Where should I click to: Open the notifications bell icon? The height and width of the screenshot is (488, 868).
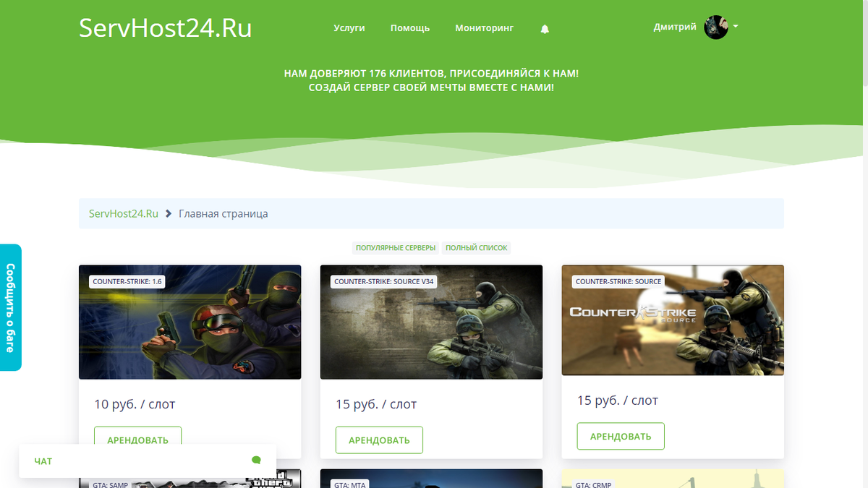point(545,29)
